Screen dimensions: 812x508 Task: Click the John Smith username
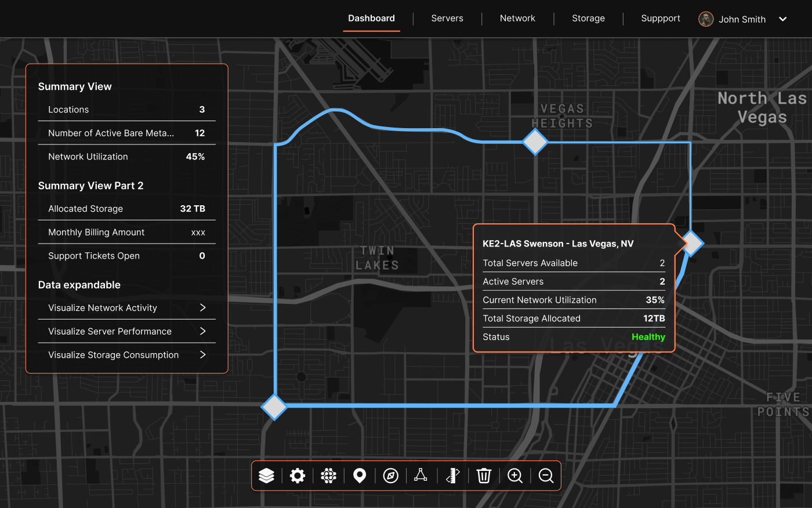tap(742, 19)
